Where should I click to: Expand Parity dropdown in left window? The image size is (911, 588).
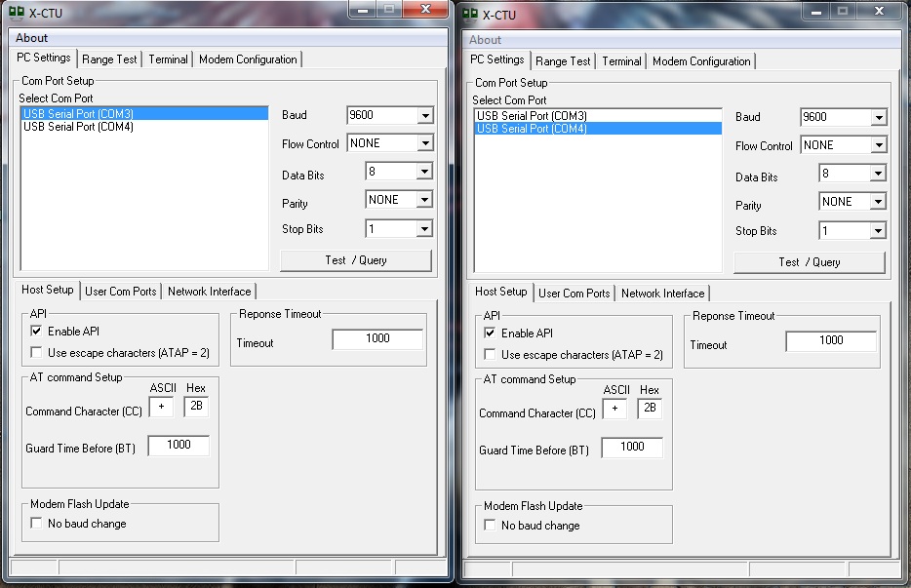click(424, 199)
